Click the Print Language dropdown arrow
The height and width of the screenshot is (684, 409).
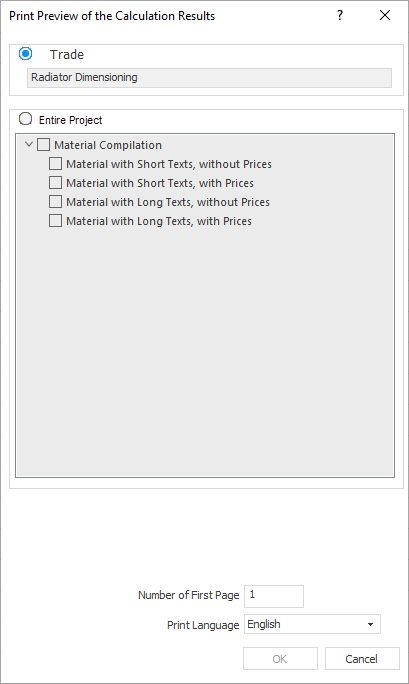(x=371, y=625)
